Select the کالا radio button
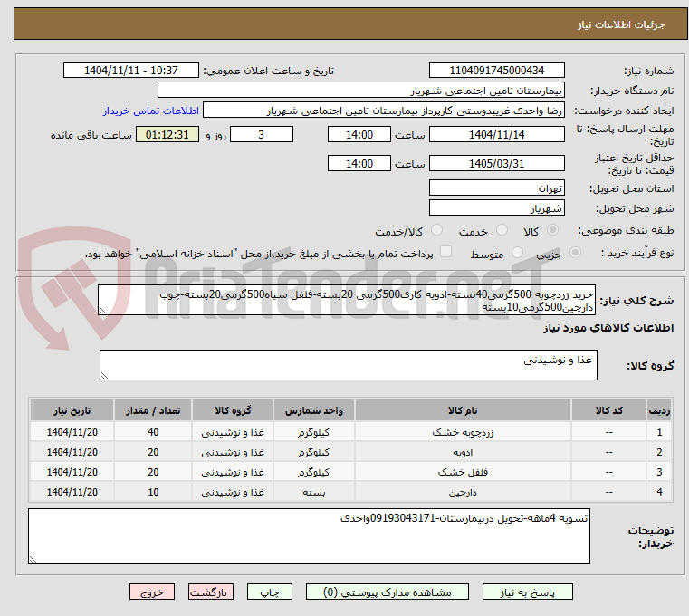689x616 pixels. point(552,230)
